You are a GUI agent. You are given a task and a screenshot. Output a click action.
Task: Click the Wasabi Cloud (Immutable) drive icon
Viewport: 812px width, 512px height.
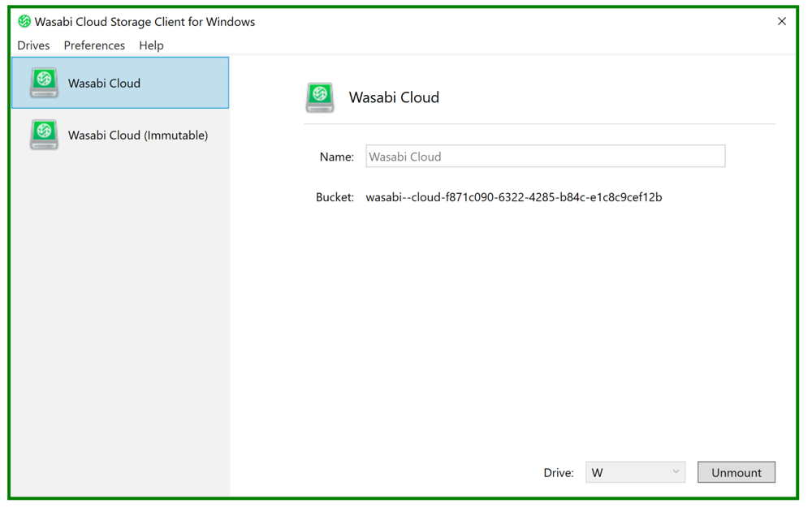[x=44, y=135]
